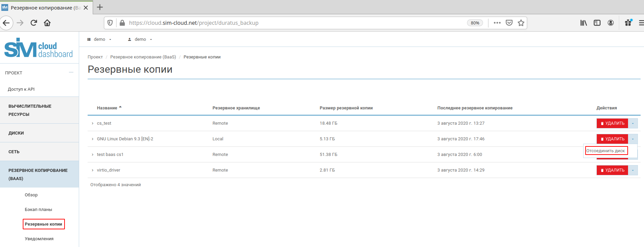Open the demo project dropdown
Viewport: 644px width, 247px height.
(x=100, y=39)
